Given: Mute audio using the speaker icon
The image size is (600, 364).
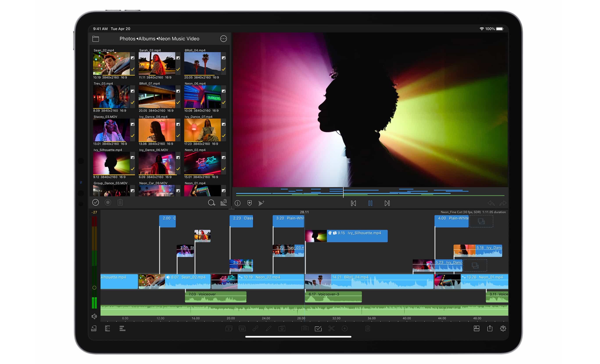Looking at the screenshot, I should coord(94,316).
